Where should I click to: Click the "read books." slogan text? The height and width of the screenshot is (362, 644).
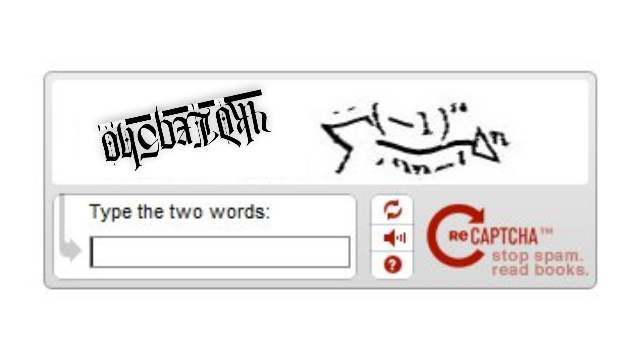(540, 269)
